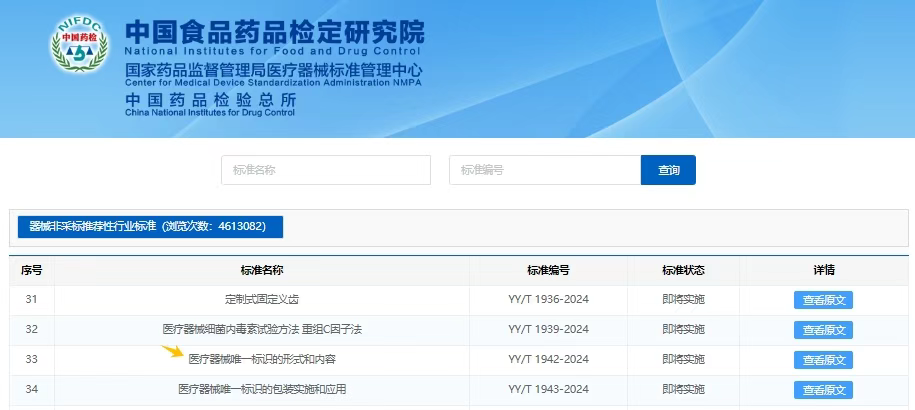Screen dimensions: 915x410
Task: Click 医疗器械细菌内毒素试验方法 重组C因子法 entry
Action: pyautogui.click(x=262, y=329)
